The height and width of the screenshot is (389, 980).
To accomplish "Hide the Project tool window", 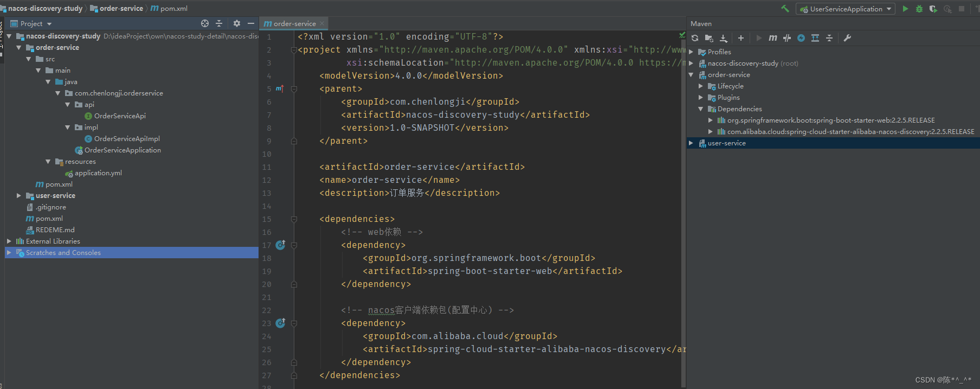I will (x=251, y=23).
